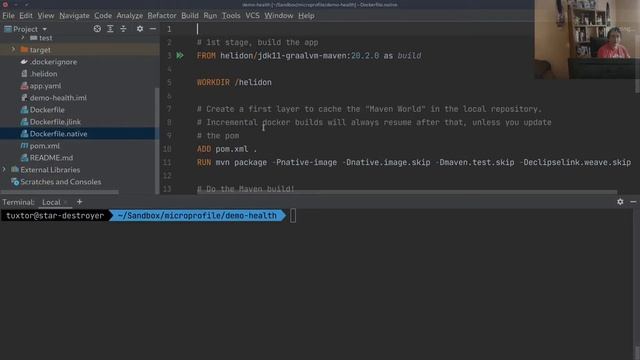
Task: Add a new terminal session tab
Action: (80, 202)
